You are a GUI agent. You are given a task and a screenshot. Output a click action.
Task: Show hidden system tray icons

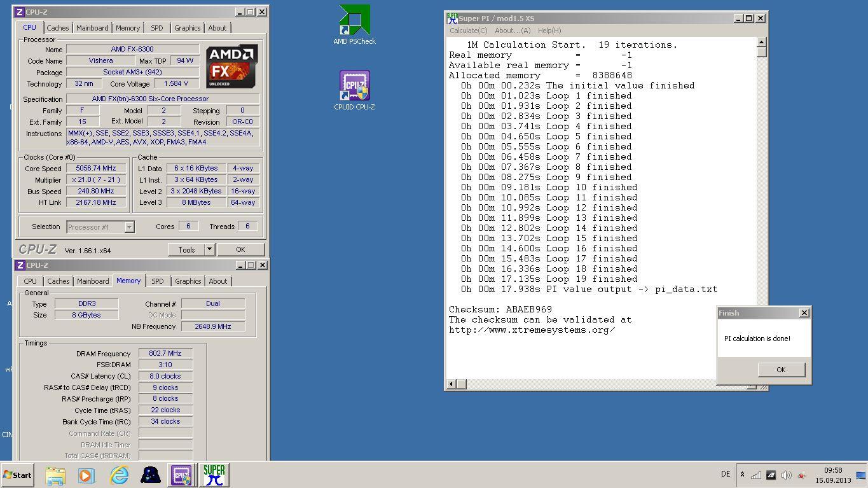pyautogui.click(x=742, y=475)
